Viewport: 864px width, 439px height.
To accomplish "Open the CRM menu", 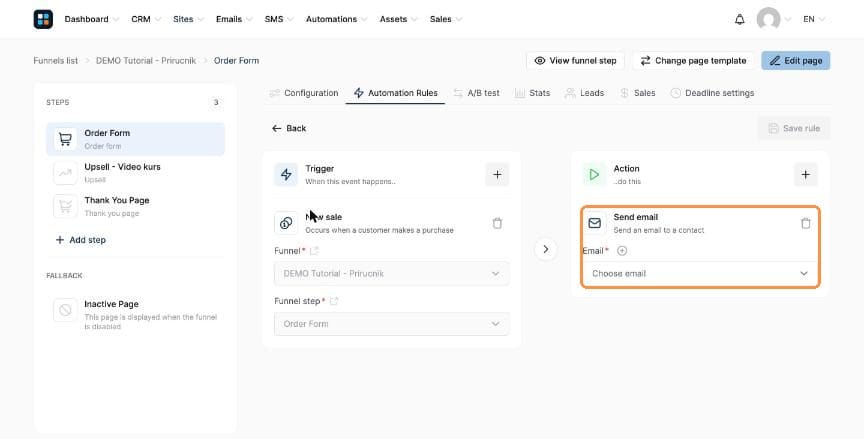I will point(146,19).
